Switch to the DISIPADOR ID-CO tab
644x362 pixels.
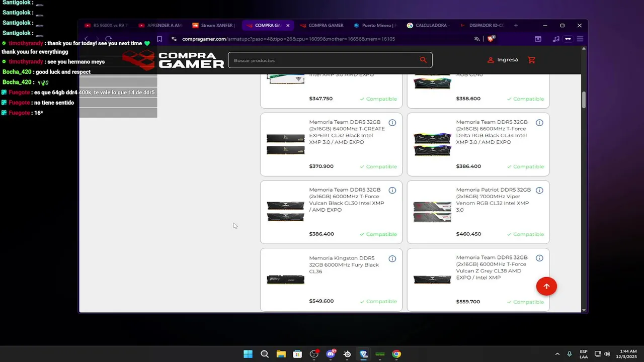[483, 25]
